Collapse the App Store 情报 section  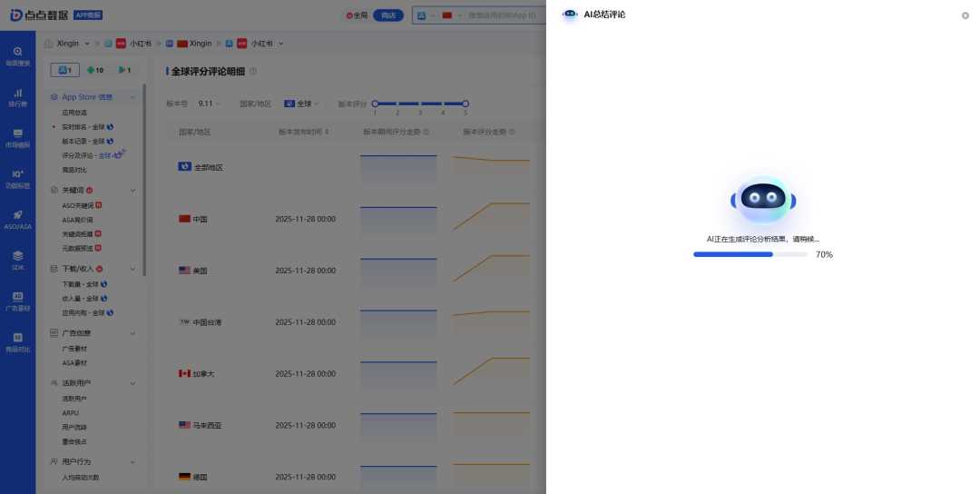(x=132, y=97)
